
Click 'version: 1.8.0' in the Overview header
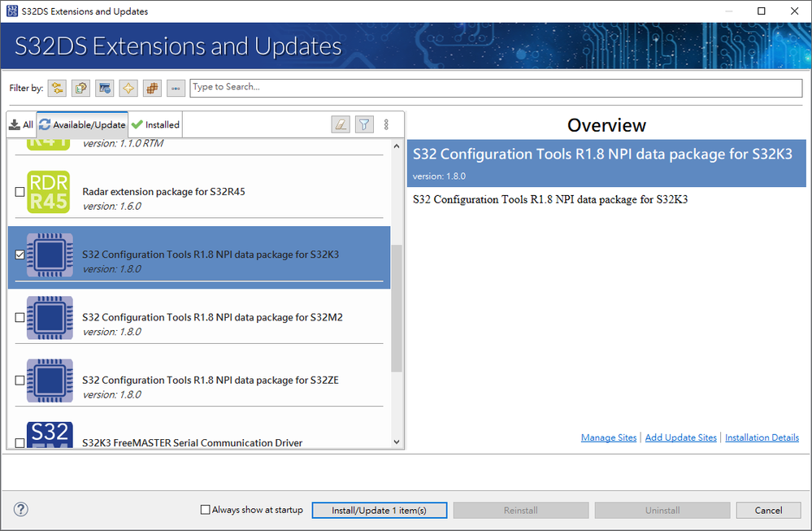coord(439,176)
